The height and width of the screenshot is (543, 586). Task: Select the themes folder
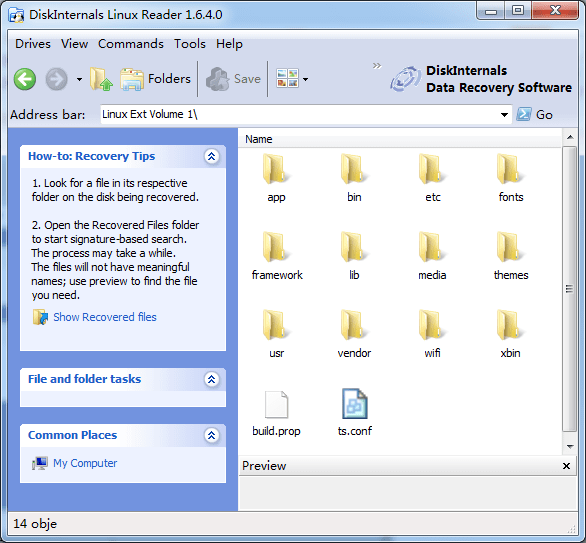pyautogui.click(x=511, y=256)
